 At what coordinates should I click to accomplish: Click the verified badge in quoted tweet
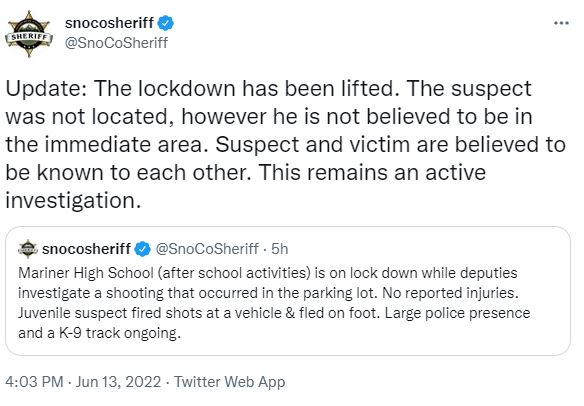click(x=142, y=249)
